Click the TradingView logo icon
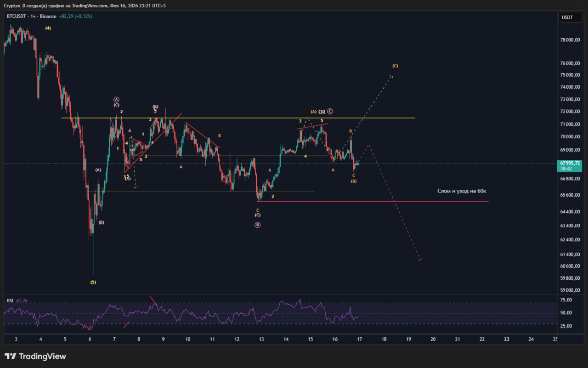This screenshot has width=588, height=368. [x=10, y=357]
